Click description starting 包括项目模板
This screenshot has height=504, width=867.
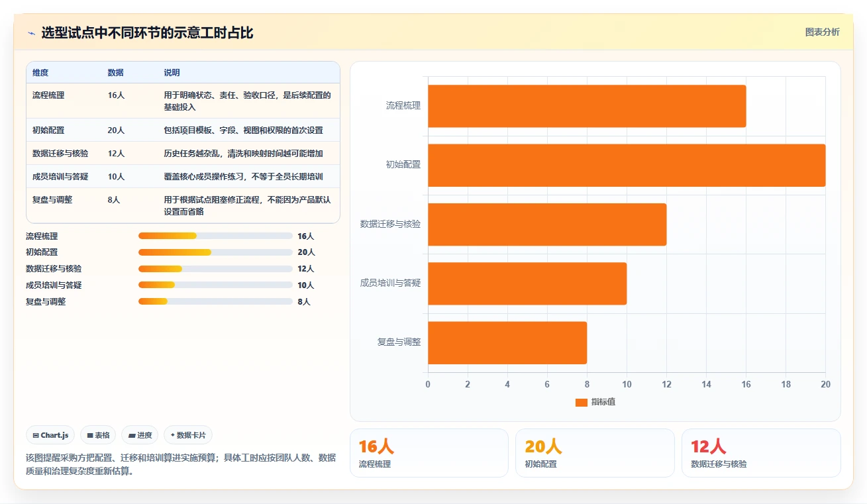point(244,130)
